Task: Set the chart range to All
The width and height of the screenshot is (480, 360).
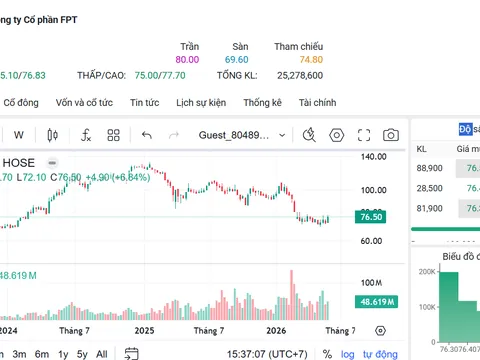Action: point(102,354)
